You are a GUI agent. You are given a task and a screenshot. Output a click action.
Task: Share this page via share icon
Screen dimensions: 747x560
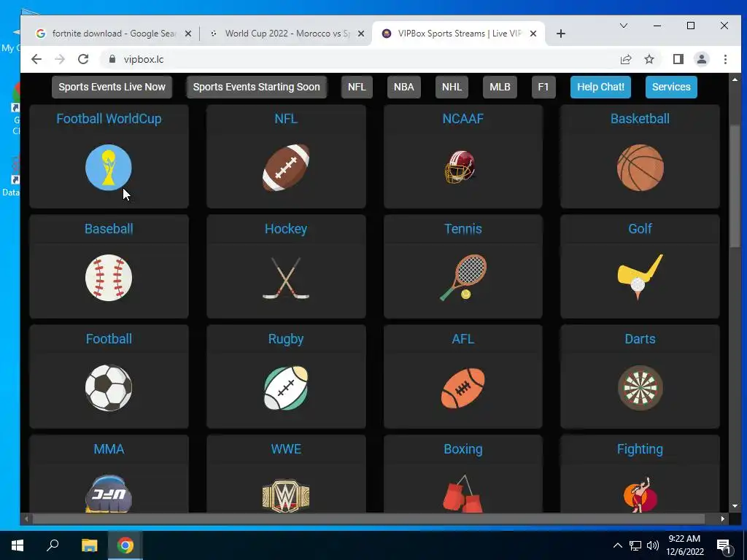click(625, 59)
